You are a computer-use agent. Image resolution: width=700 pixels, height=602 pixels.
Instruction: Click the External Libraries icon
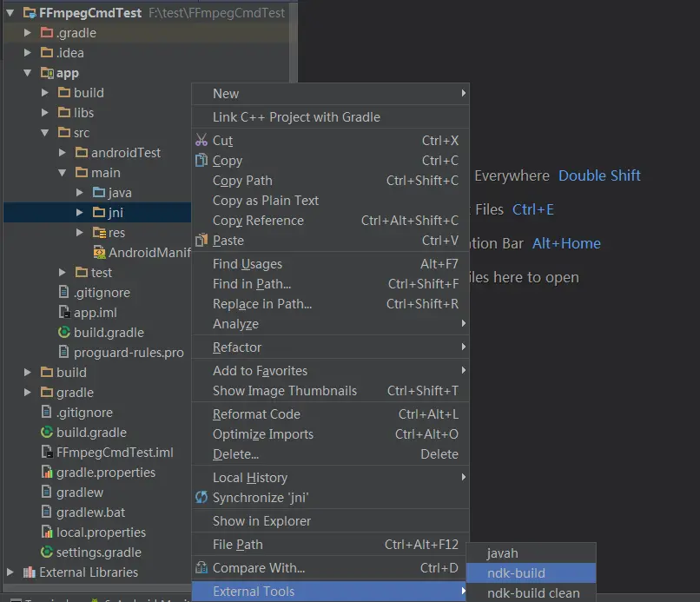pos(30,572)
